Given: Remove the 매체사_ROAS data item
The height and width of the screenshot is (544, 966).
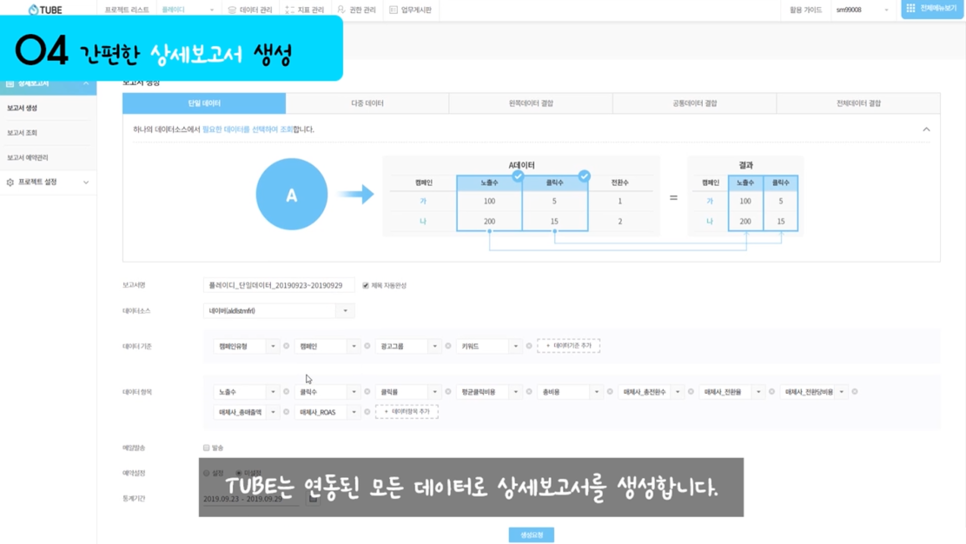Looking at the screenshot, I should pyautogui.click(x=367, y=412).
